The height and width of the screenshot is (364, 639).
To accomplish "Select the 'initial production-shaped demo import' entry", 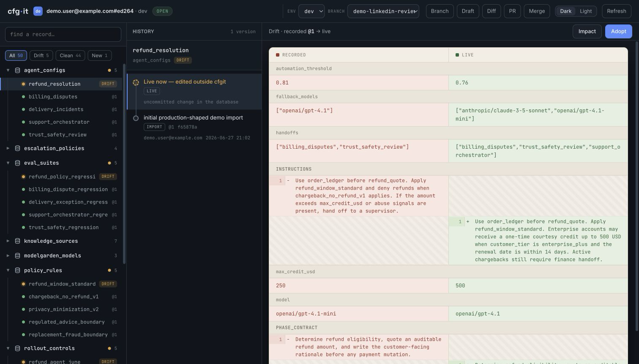I will click(x=194, y=128).
